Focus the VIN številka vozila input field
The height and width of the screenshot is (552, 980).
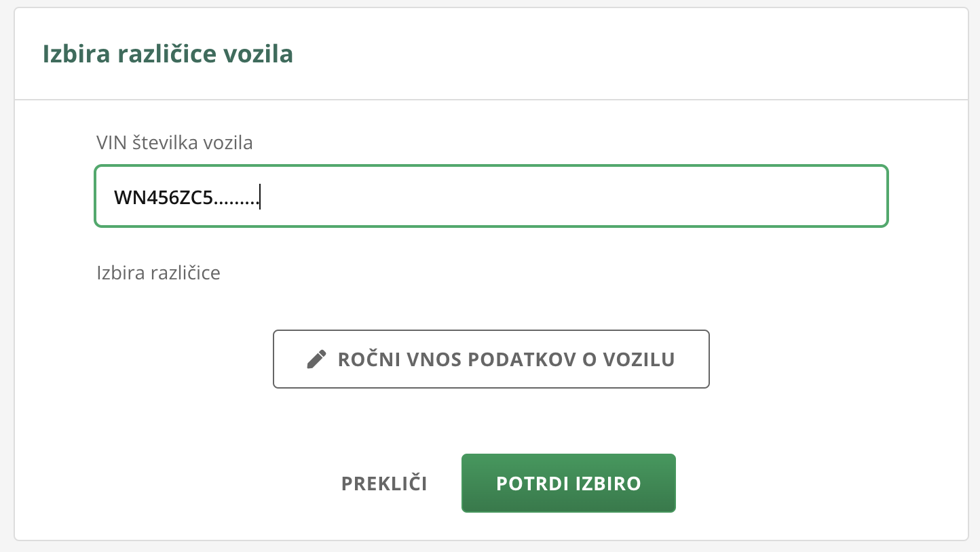491,196
